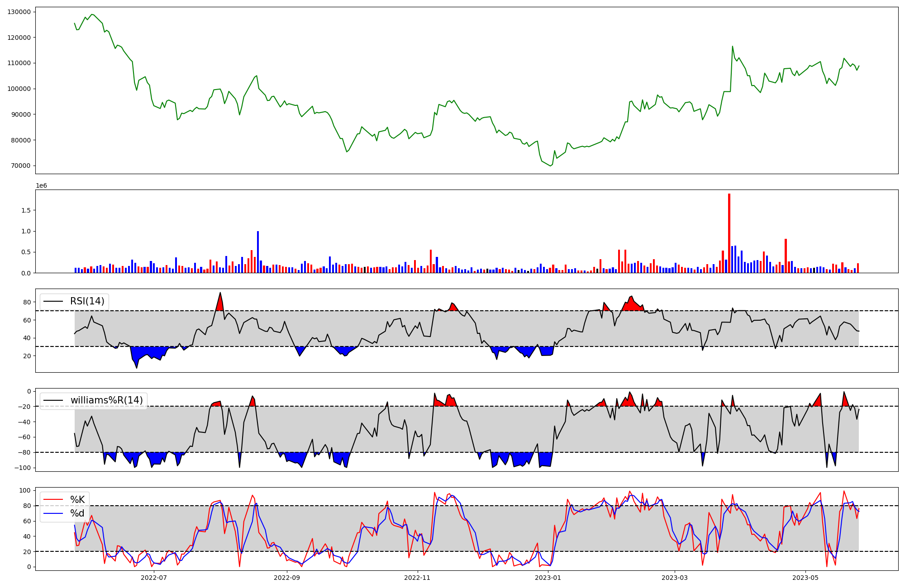Screen dimensions: 905x588
Task: Click the %K legend text
Action: point(77,500)
